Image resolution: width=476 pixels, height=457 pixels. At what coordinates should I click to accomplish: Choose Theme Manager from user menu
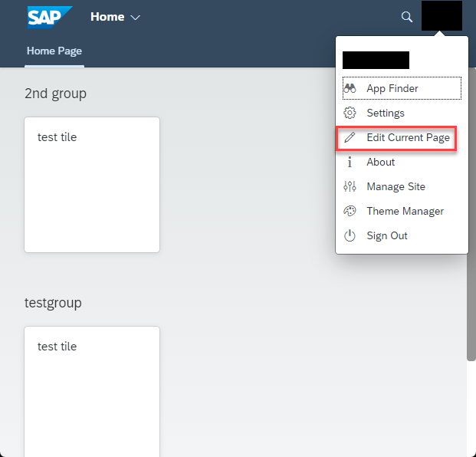point(402,211)
